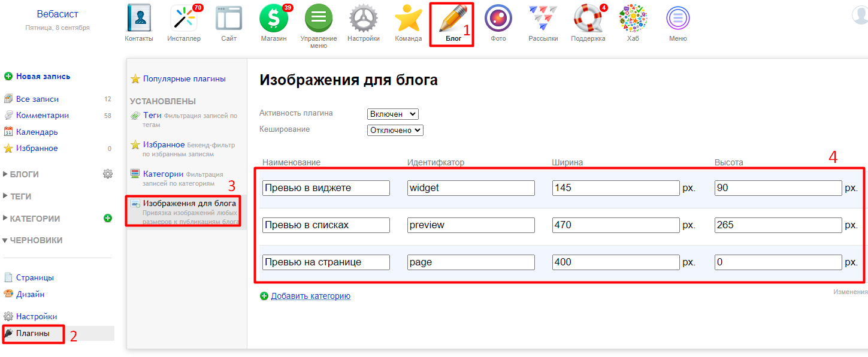Image resolution: width=868 pixels, height=357 pixels.
Task: Click the gear icon beside БЛОГИ
Action: point(108,174)
